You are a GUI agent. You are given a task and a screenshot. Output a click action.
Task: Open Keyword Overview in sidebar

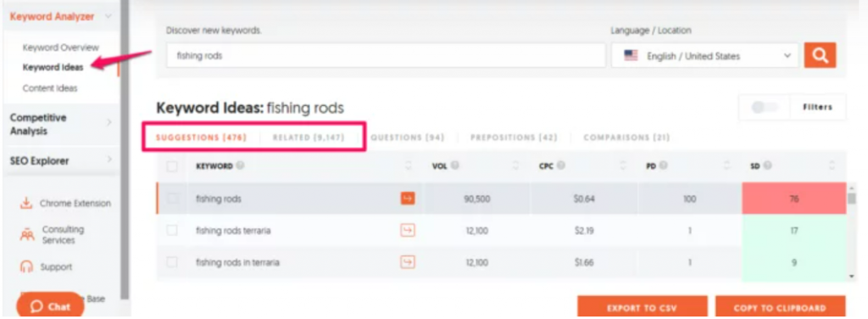tap(61, 48)
